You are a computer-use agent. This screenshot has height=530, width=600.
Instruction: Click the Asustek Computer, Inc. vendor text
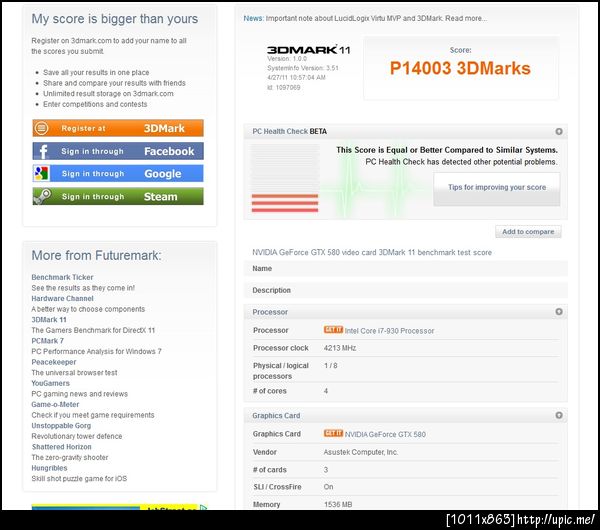tap(361, 452)
